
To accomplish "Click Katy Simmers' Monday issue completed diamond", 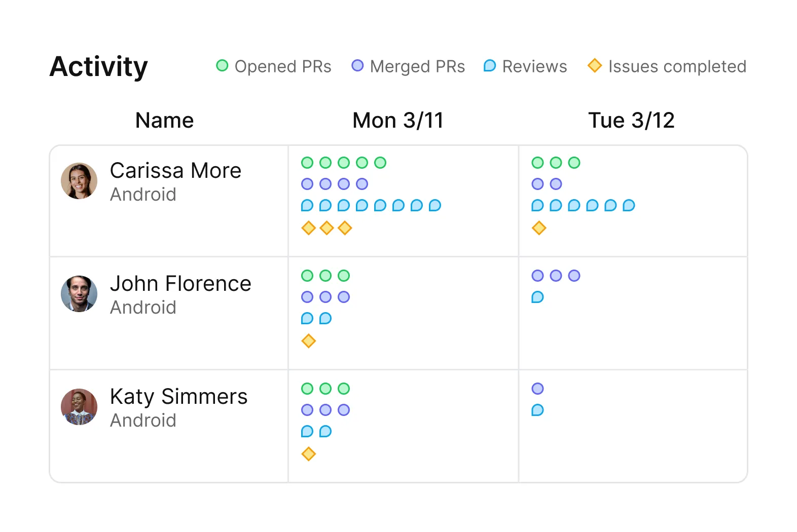I will (x=309, y=454).
